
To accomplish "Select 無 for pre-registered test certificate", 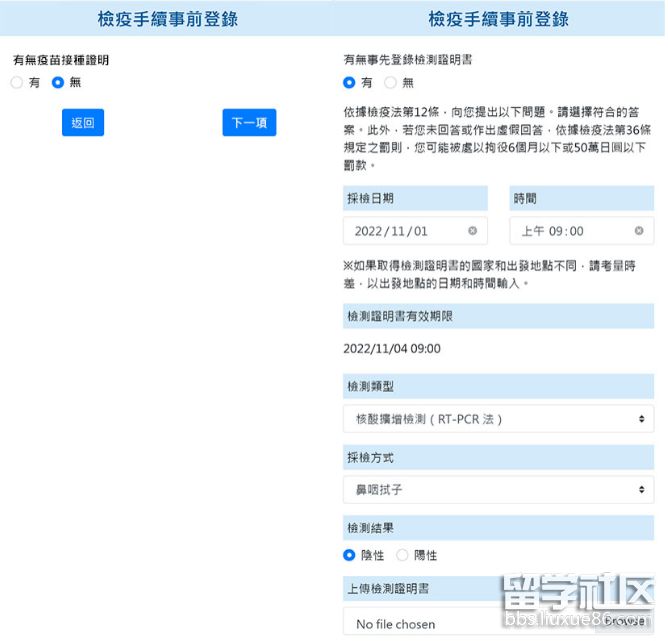I will coord(390,83).
